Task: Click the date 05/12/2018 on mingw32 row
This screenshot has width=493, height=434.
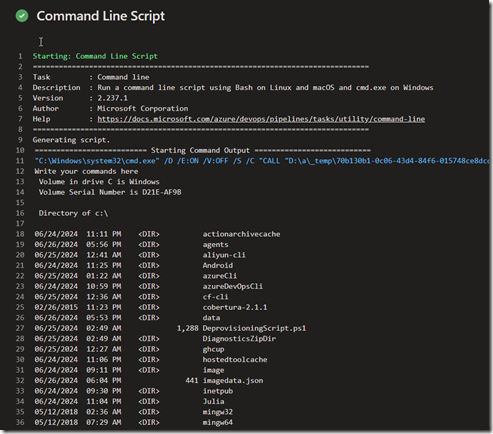Action: pos(56,412)
